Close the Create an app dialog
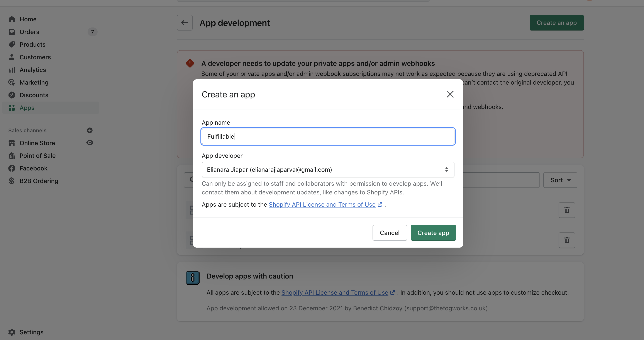This screenshot has width=644, height=340. click(x=450, y=94)
